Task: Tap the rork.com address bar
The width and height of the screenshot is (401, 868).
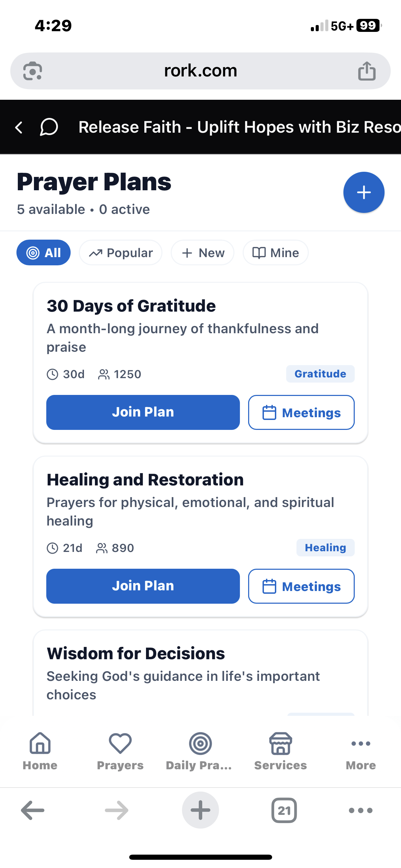Action: (200, 71)
